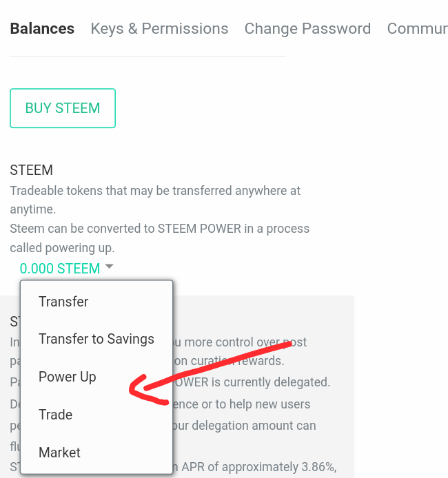Open Market from the dropdown list

59,453
